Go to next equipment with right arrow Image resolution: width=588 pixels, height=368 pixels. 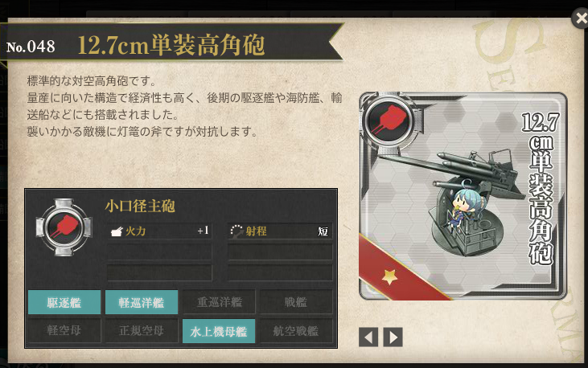pos(393,337)
